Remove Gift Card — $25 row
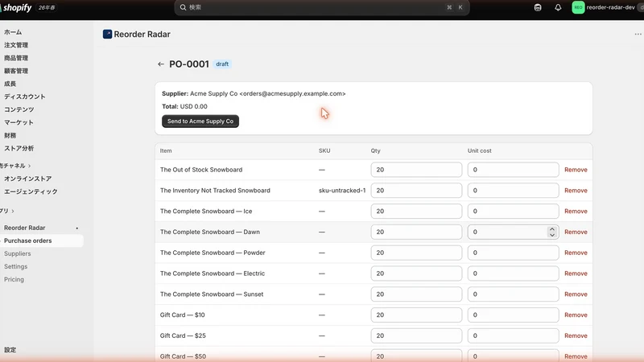644x362 pixels. click(x=576, y=335)
